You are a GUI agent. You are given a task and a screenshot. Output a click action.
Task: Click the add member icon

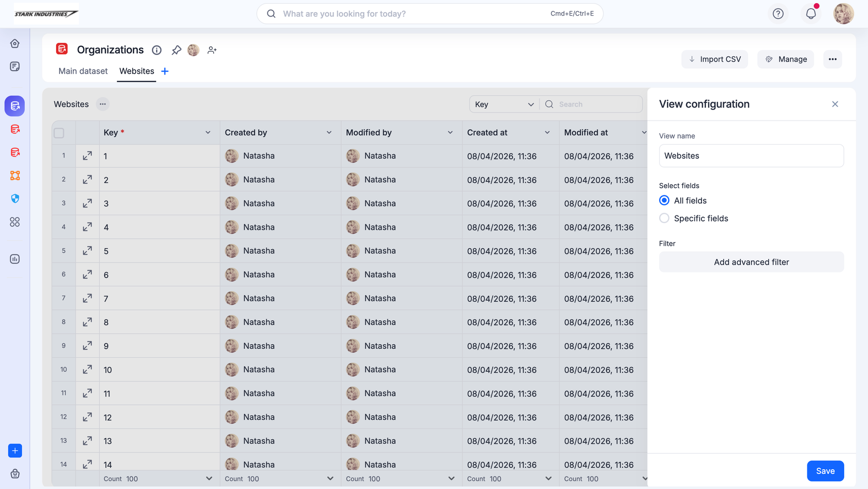coord(212,50)
